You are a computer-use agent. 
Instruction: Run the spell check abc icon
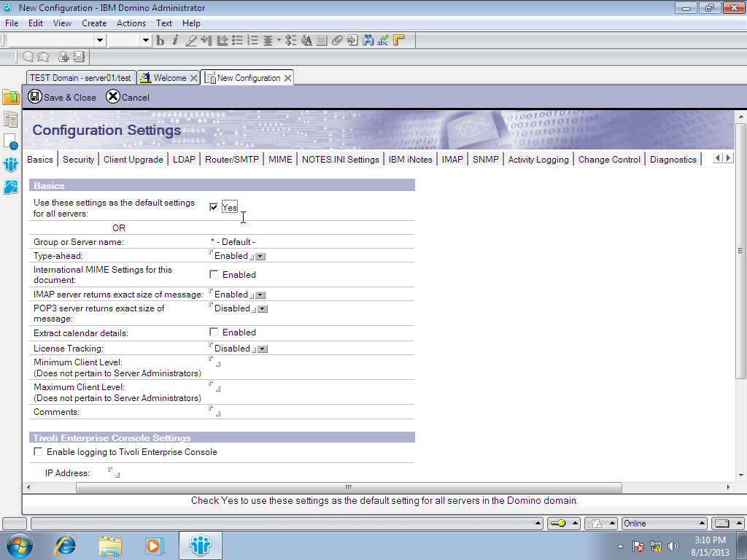(x=383, y=41)
